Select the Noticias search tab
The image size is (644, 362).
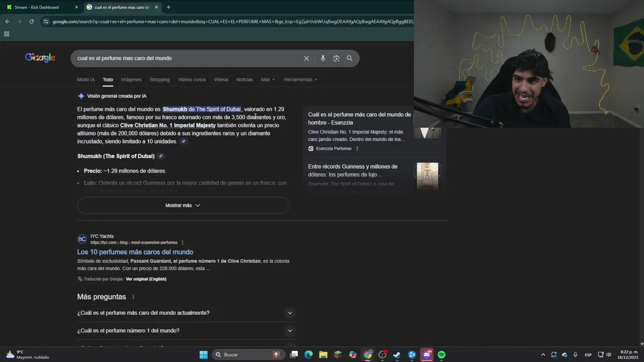[x=245, y=79]
